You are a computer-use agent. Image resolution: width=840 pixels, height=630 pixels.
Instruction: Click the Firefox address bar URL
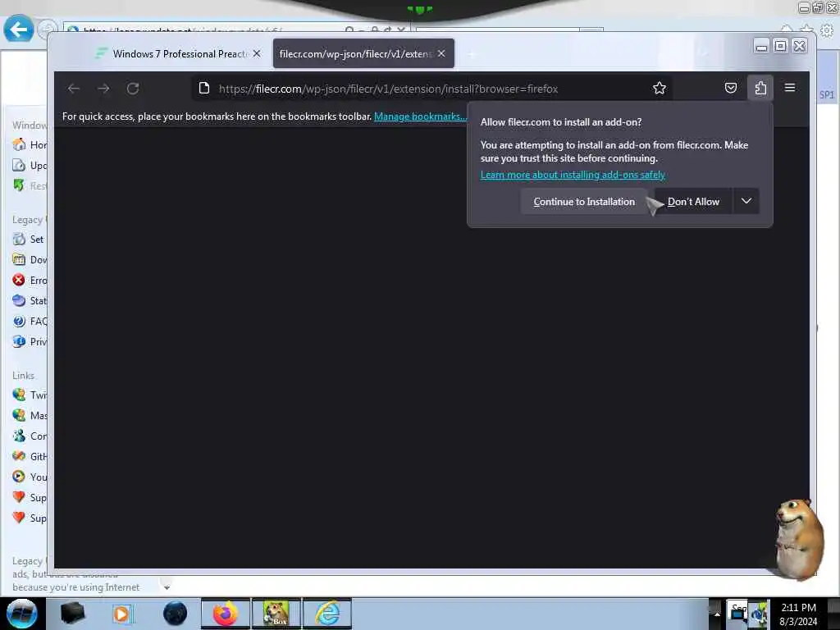pyautogui.click(x=388, y=89)
